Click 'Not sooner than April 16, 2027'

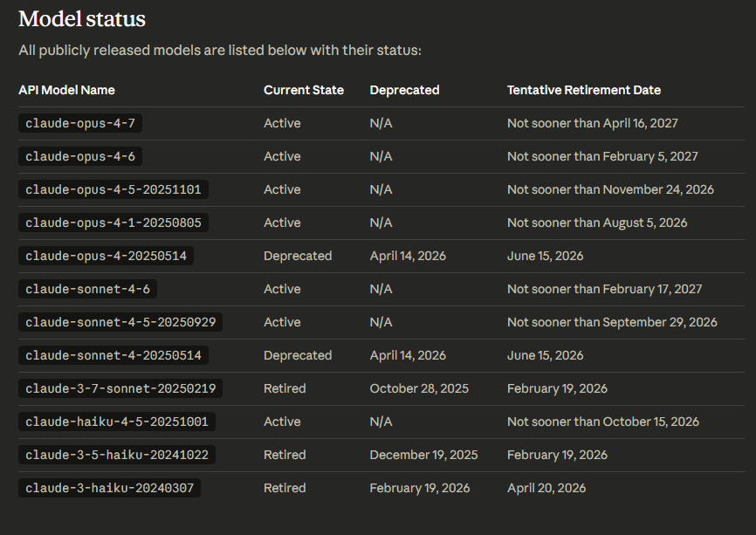(x=593, y=123)
